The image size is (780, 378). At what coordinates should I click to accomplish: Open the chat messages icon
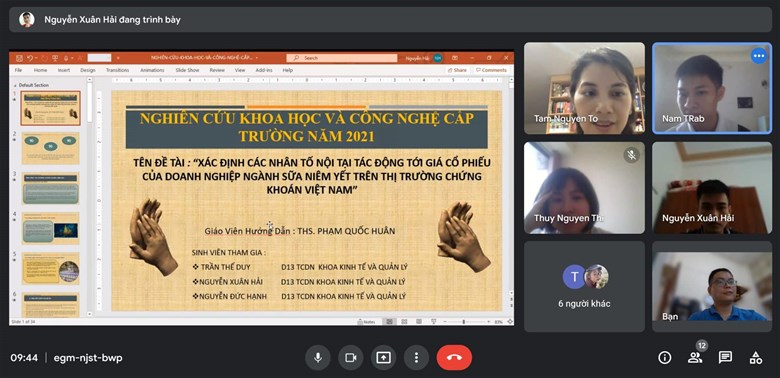[x=725, y=358]
